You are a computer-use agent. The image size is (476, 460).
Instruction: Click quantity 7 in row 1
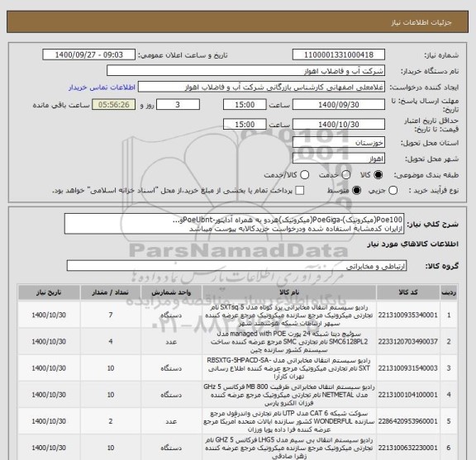(111, 315)
